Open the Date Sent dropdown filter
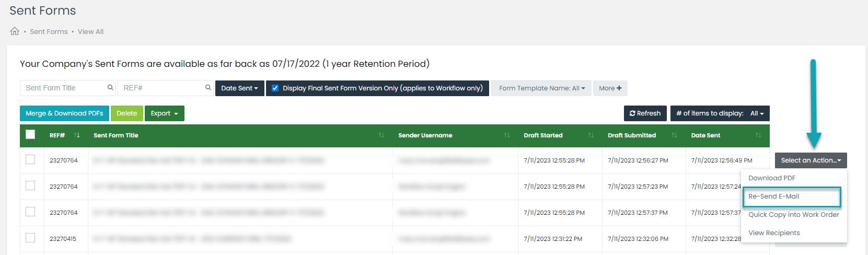This screenshot has height=255, width=868. click(240, 88)
